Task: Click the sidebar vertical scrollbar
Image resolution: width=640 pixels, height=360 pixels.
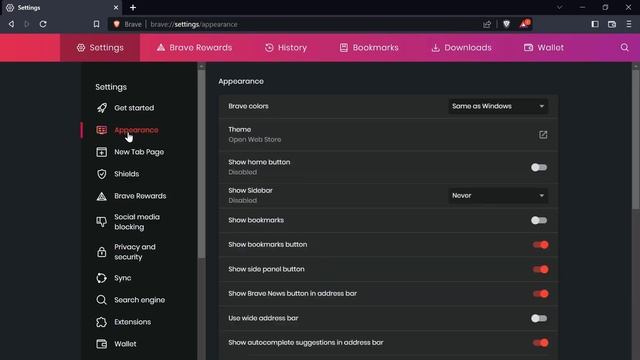Action: point(201,163)
